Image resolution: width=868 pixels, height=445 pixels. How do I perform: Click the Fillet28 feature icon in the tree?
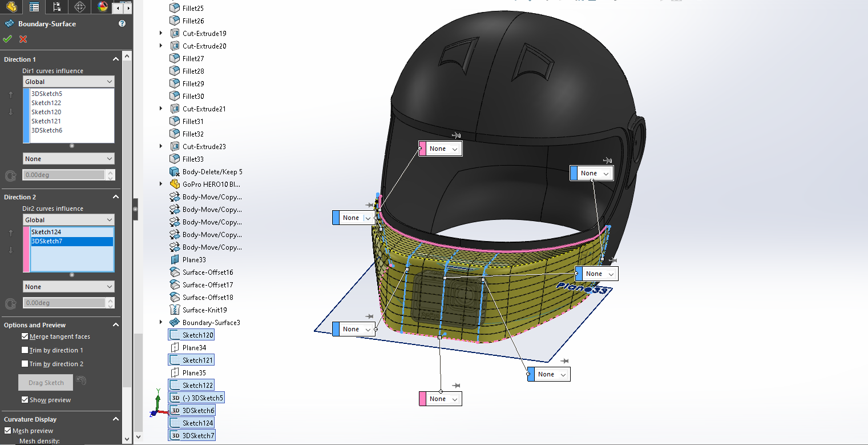pyautogui.click(x=173, y=71)
